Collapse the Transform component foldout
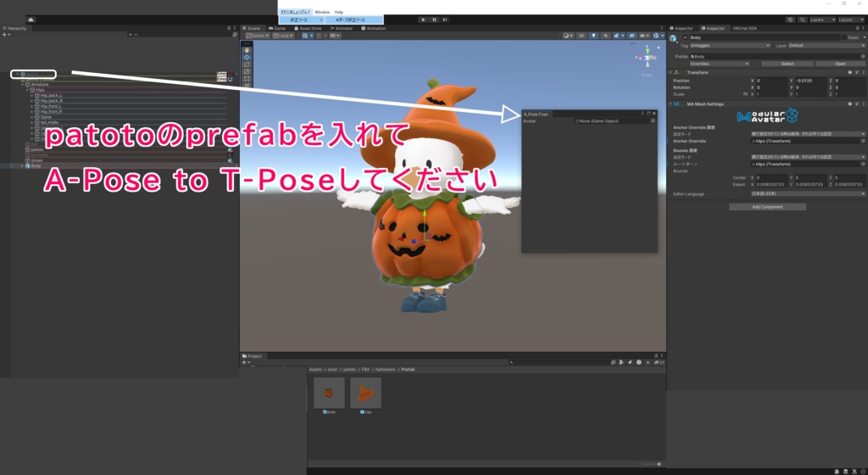868x475 pixels. (x=671, y=73)
